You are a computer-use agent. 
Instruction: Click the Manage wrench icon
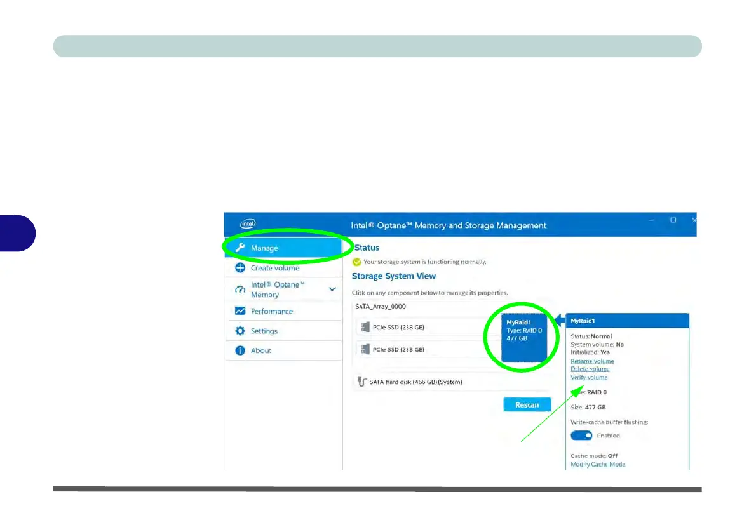click(x=240, y=248)
